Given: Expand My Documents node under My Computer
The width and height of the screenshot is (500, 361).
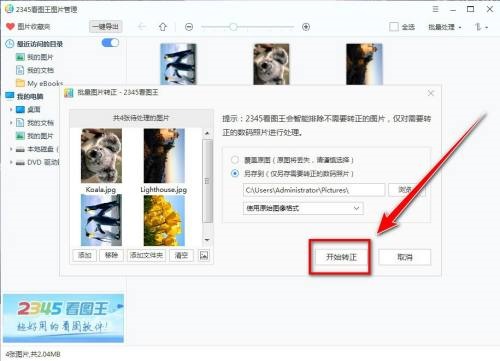Looking at the screenshot, I should (x=11, y=123).
